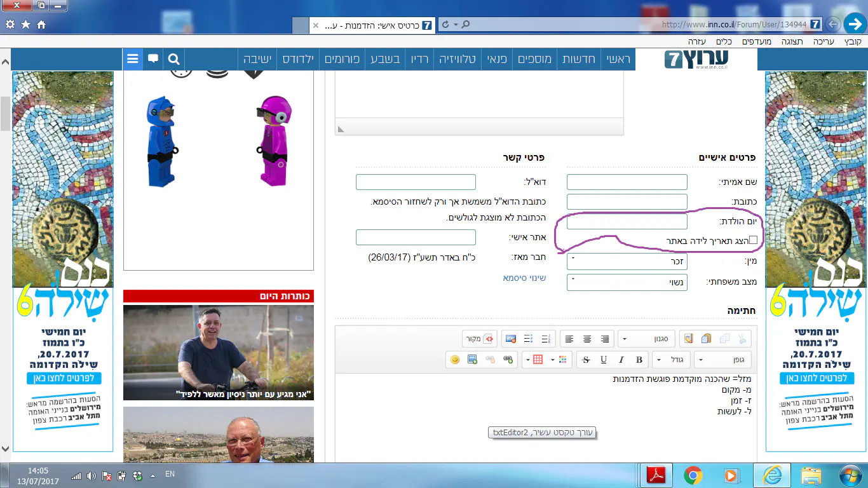Open the גופן font dropdown
This screenshot has width=868, height=488.
click(722, 360)
